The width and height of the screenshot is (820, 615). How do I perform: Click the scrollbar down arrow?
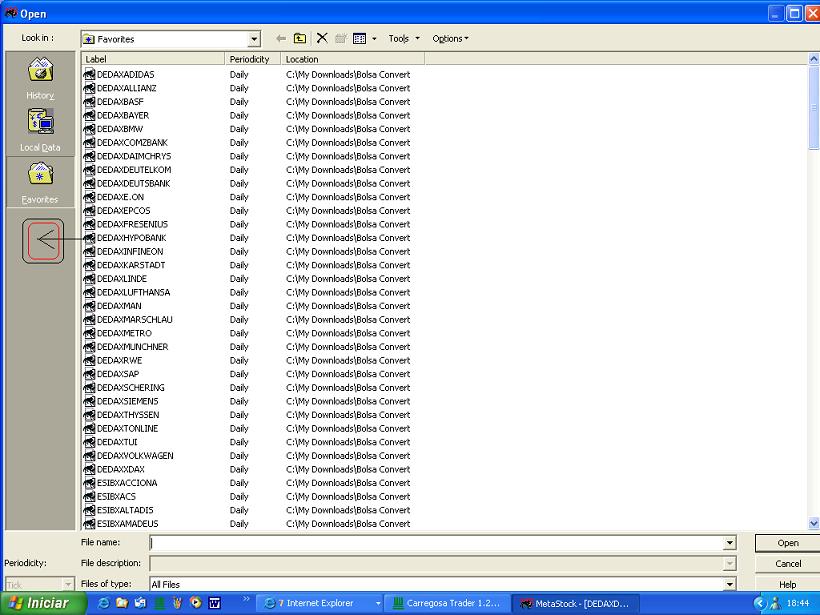click(x=813, y=523)
